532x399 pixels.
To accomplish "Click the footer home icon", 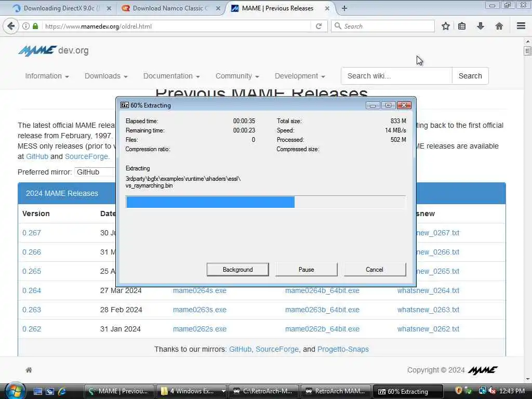I will [x=29, y=370].
